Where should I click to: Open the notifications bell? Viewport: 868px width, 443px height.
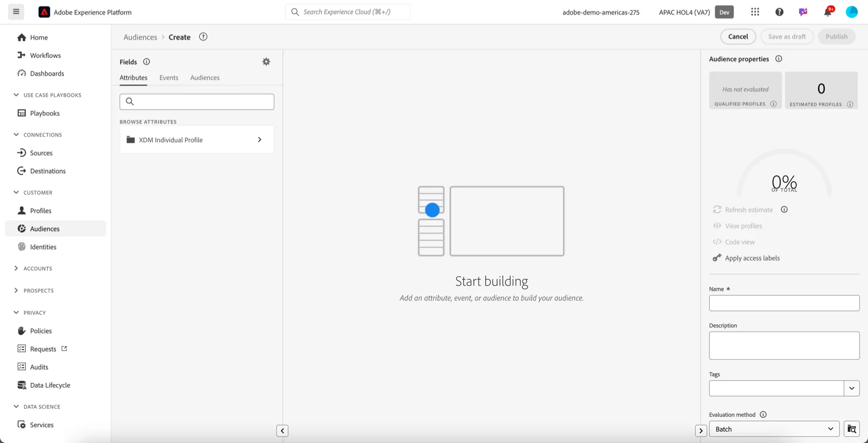coord(828,12)
